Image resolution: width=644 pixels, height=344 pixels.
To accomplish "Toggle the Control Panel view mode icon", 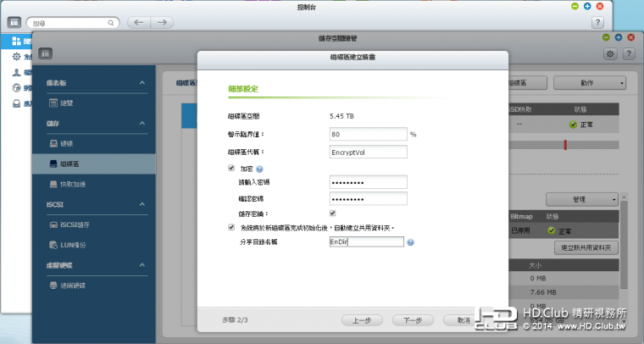I will pos(14,23).
